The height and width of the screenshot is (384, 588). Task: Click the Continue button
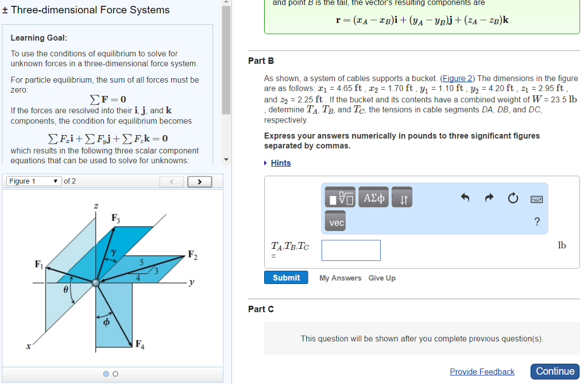click(x=554, y=371)
